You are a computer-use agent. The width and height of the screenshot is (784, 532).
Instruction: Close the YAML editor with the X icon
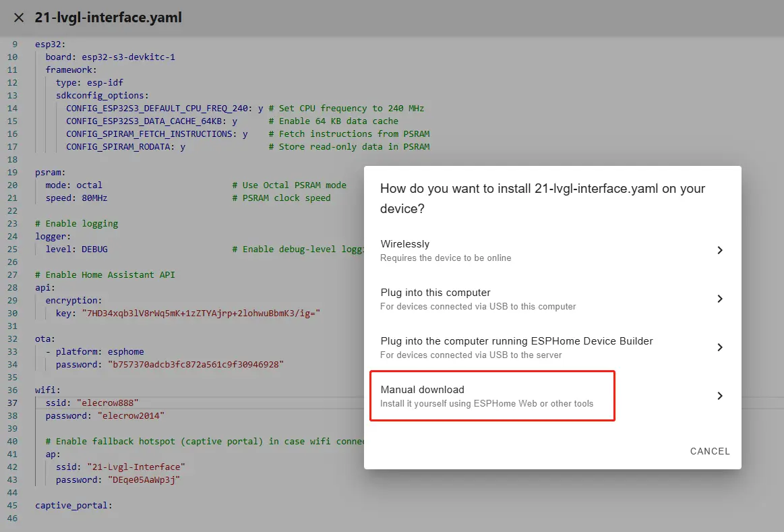coord(19,18)
